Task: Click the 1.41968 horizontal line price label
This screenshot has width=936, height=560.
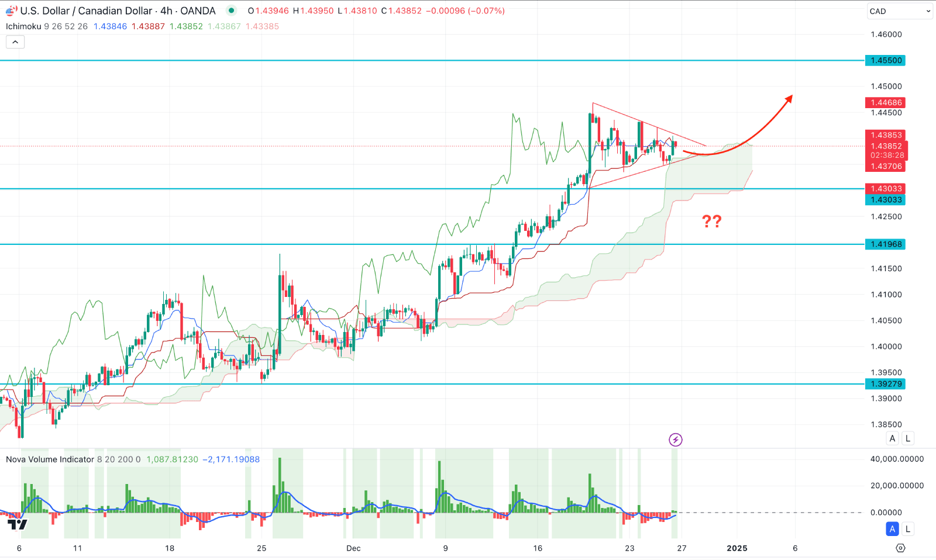Action: click(886, 244)
